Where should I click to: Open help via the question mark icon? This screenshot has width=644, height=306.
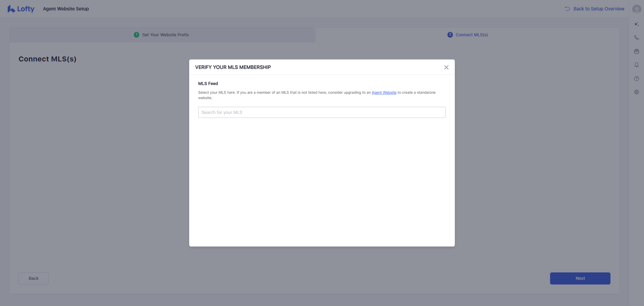click(x=636, y=79)
